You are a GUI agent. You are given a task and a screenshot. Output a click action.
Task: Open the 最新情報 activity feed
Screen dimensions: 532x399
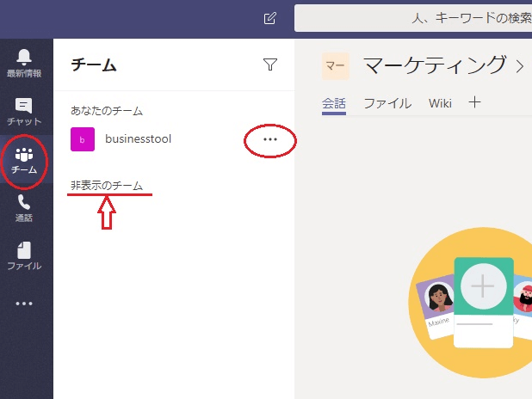click(x=24, y=62)
